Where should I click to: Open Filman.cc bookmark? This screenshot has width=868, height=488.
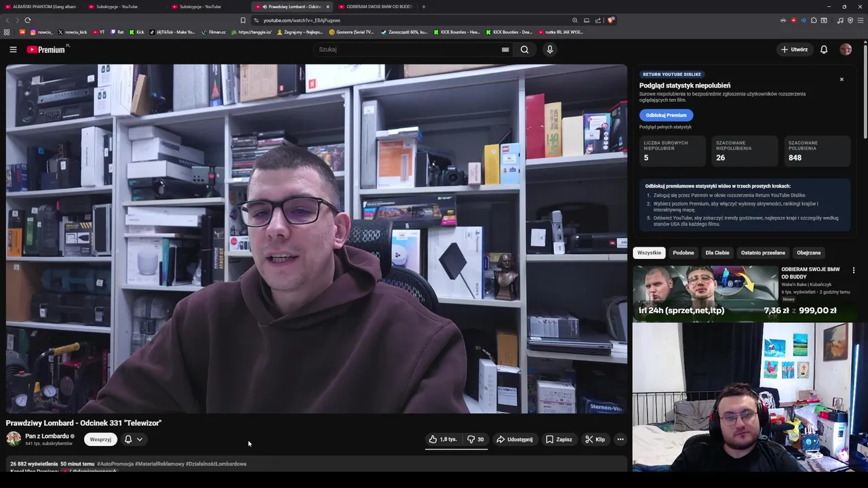[214, 32]
